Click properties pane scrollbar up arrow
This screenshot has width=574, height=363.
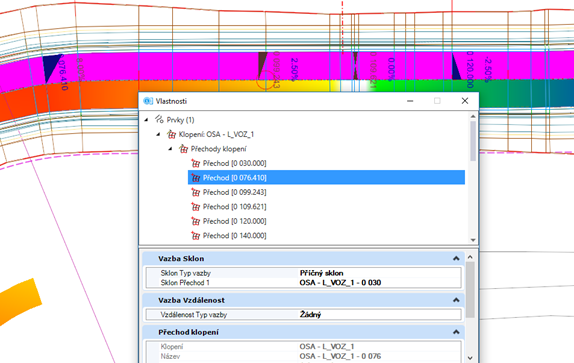click(470, 257)
